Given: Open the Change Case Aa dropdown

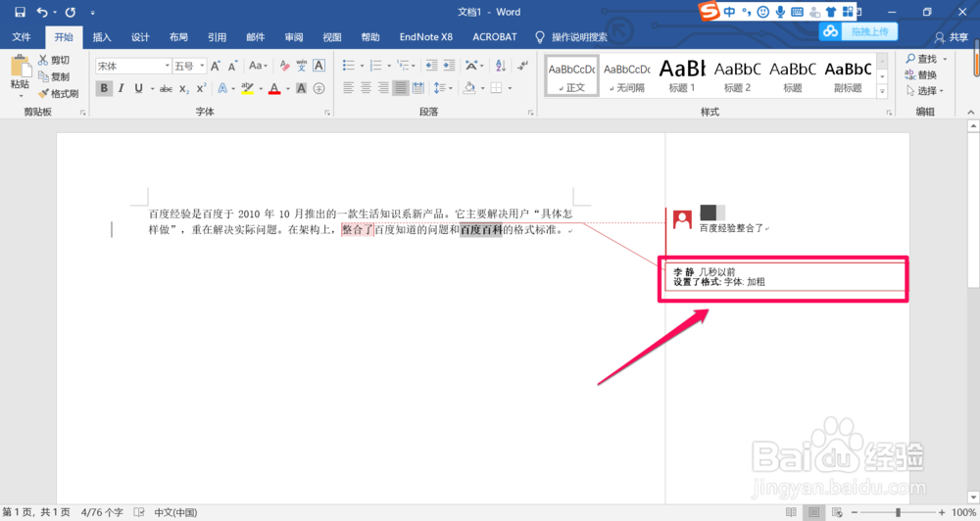Looking at the screenshot, I should (x=258, y=66).
